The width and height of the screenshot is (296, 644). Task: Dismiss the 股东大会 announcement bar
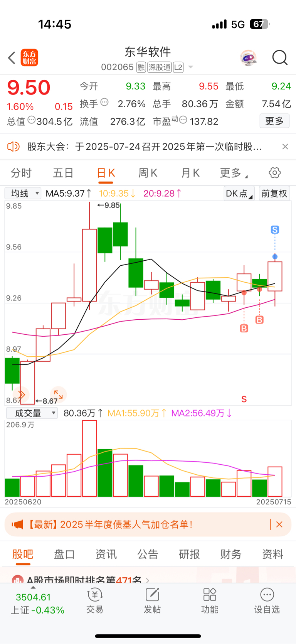tap(285, 147)
